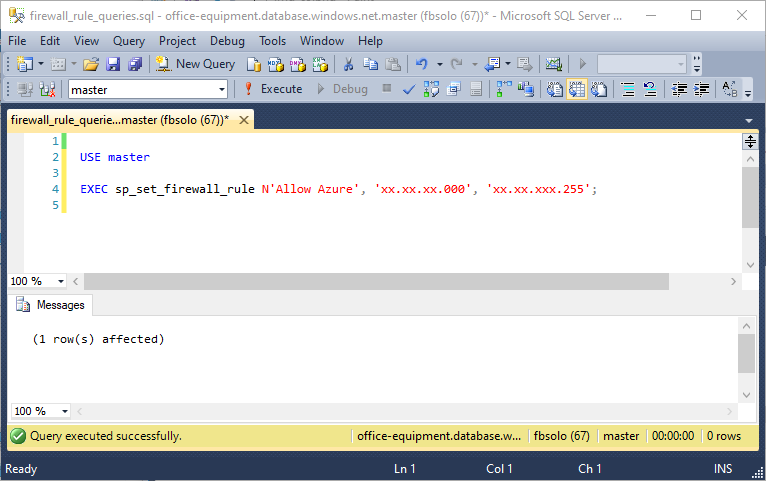The height and width of the screenshot is (481, 766).
Task: Open an Analysis Services XMLA Query
Action: 320,64
